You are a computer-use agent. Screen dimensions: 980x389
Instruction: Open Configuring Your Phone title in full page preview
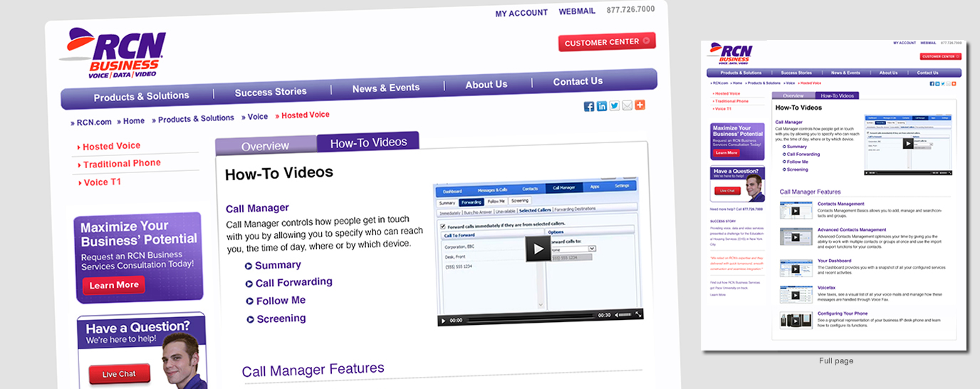click(x=843, y=313)
